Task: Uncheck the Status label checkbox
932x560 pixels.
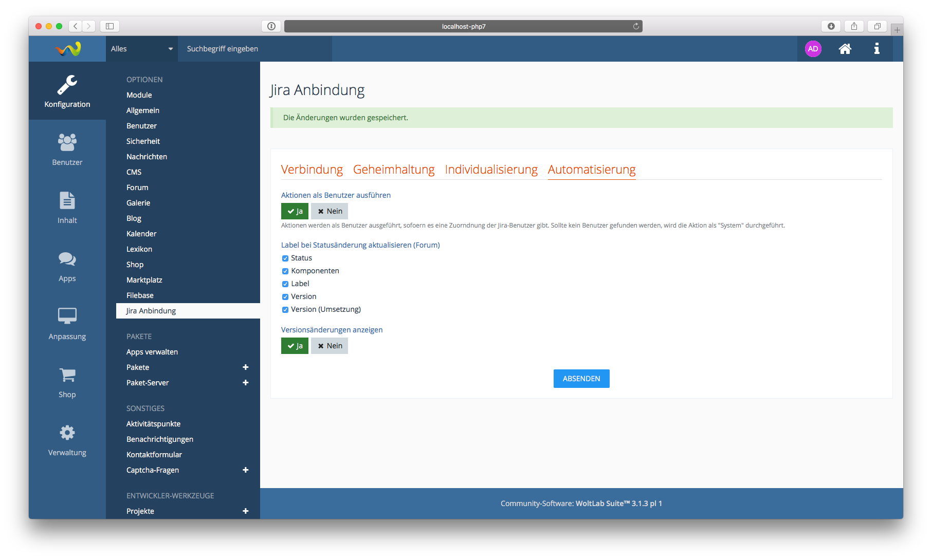Action: (x=285, y=258)
